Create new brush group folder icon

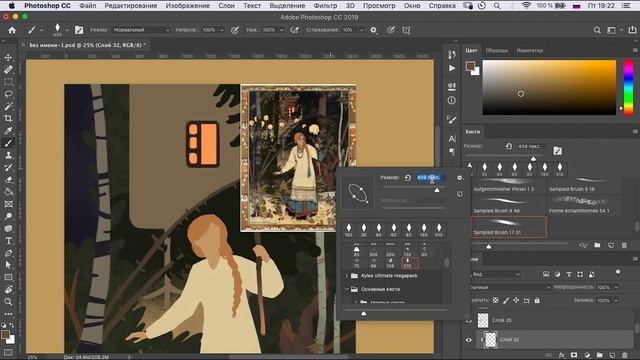coord(597,245)
